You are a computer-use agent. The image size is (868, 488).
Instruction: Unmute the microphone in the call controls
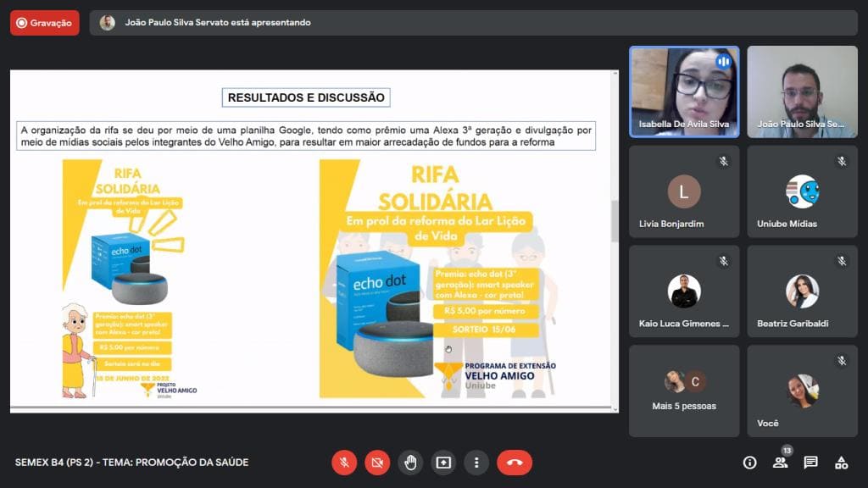click(344, 463)
